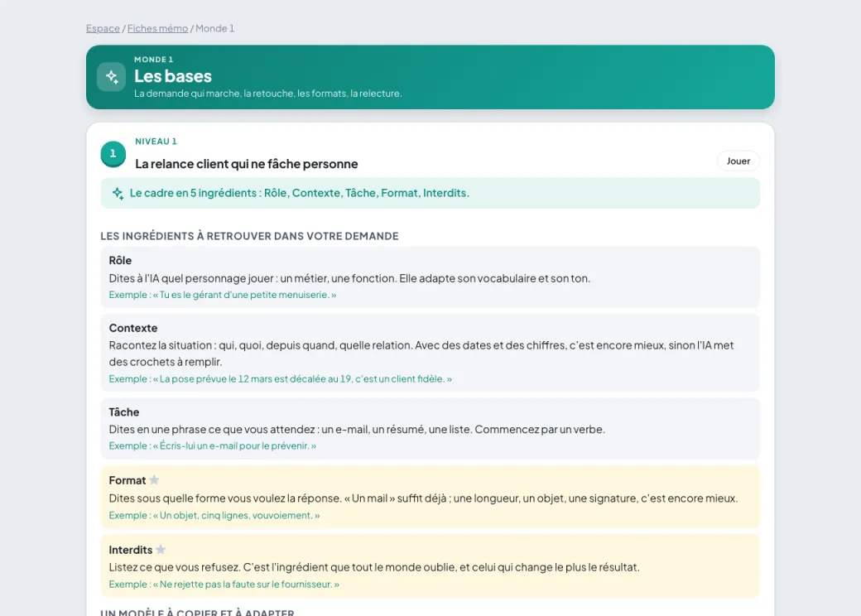Click the example Écris-lui un e-mail pour le prévenir
Screen dimensions: 861x616
[213, 445]
